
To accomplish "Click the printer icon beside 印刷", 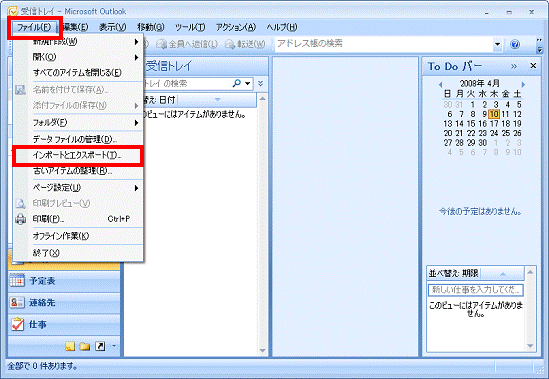I will pos(20,219).
